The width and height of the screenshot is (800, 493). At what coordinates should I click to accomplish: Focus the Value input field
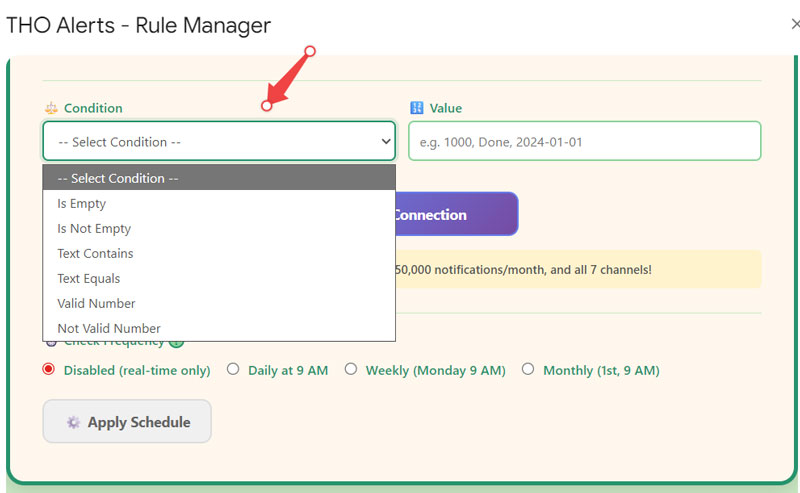tap(585, 141)
